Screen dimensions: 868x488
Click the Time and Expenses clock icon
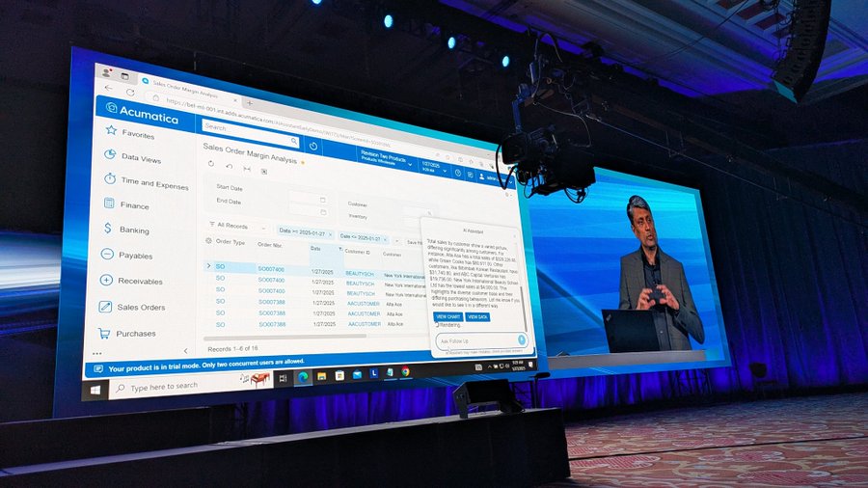(x=111, y=180)
